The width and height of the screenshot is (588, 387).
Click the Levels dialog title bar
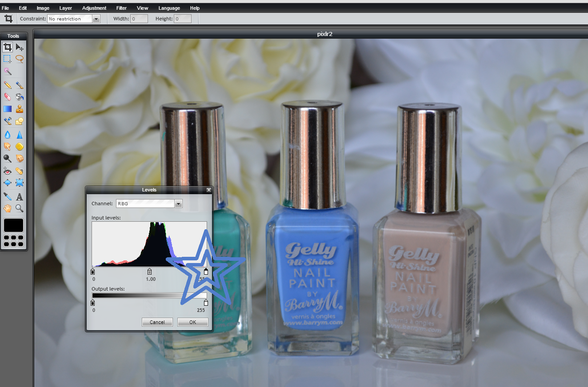pos(149,190)
